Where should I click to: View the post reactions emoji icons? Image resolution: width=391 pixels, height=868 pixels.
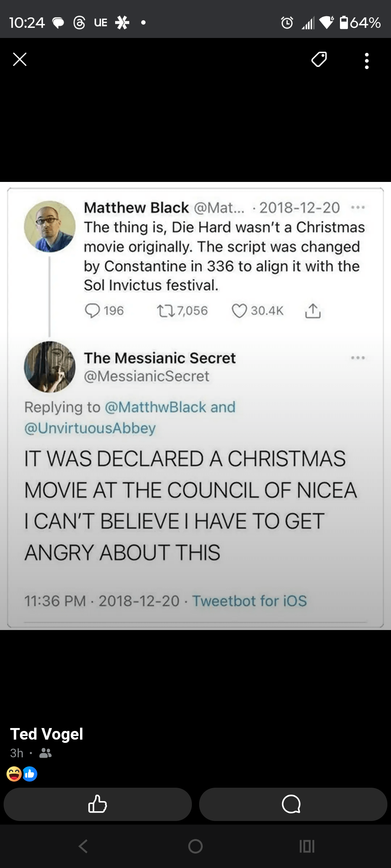click(22, 774)
